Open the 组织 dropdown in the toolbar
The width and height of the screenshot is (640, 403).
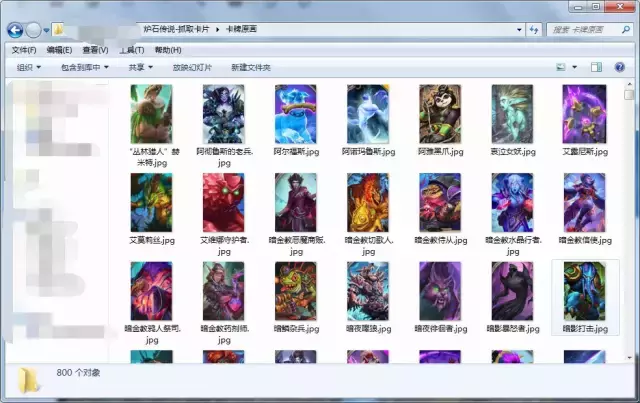(29, 67)
